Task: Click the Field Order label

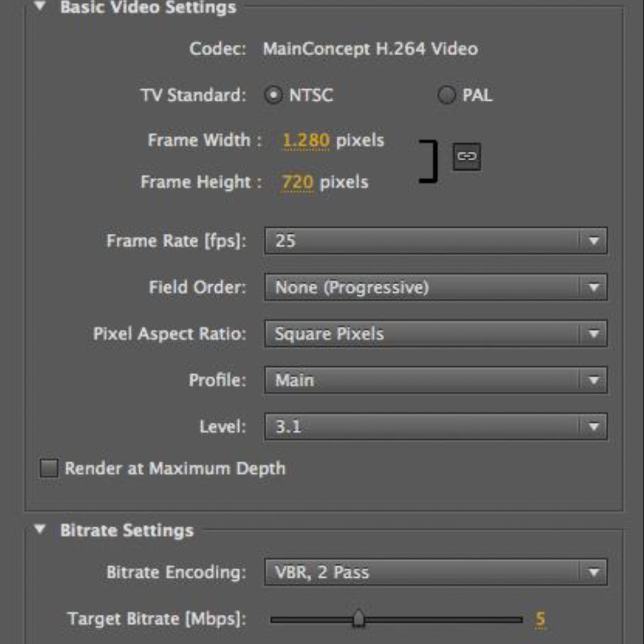Action: point(197,287)
